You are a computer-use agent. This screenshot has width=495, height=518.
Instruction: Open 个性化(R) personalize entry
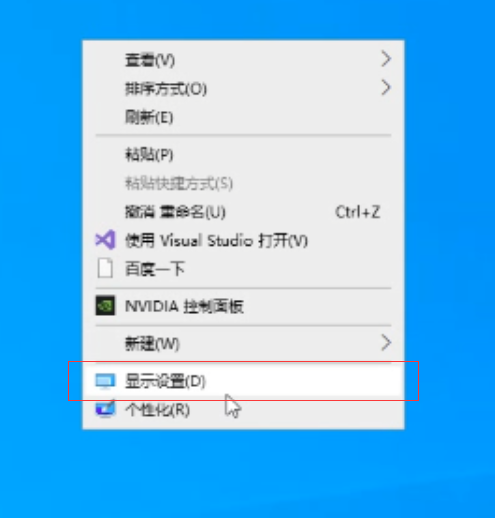click(243, 409)
